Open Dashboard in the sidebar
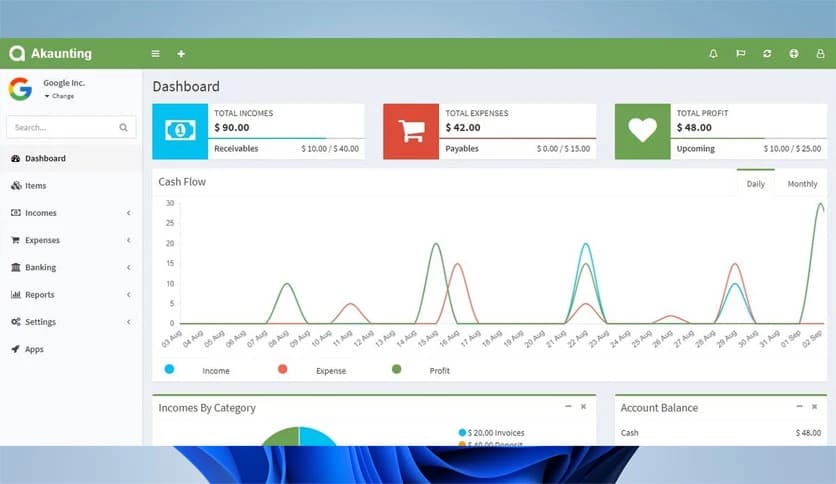 click(x=45, y=158)
